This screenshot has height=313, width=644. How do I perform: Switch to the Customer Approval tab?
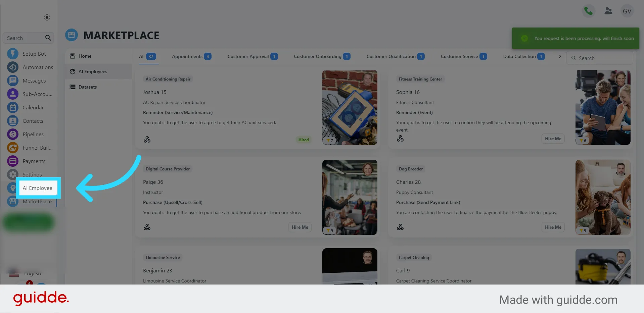tap(252, 56)
